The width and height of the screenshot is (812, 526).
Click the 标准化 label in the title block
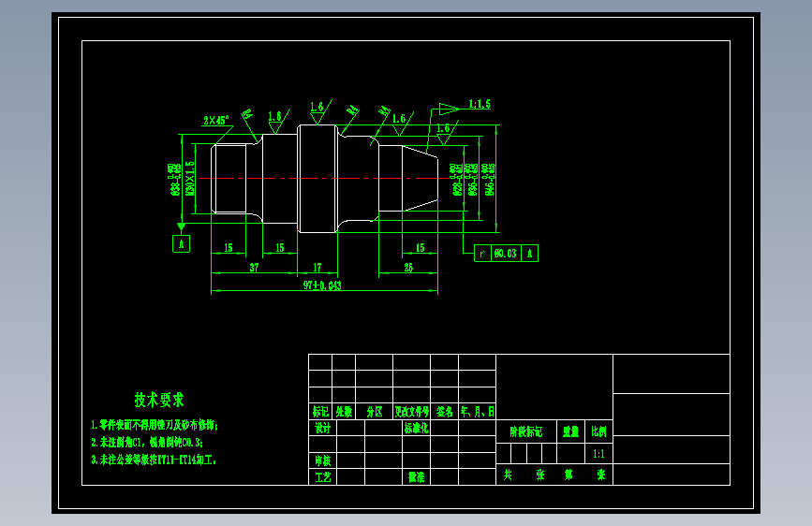pos(417,428)
